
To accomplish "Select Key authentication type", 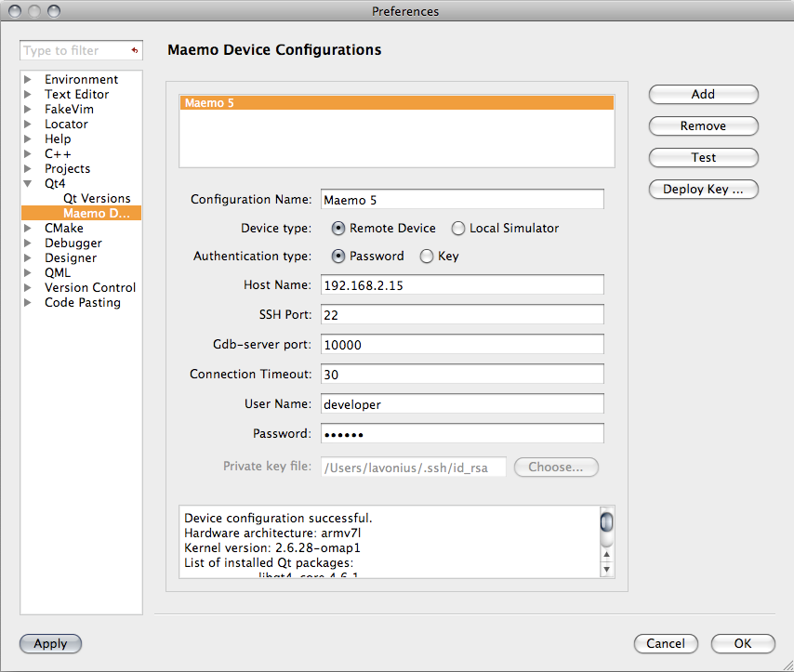I will point(427,256).
